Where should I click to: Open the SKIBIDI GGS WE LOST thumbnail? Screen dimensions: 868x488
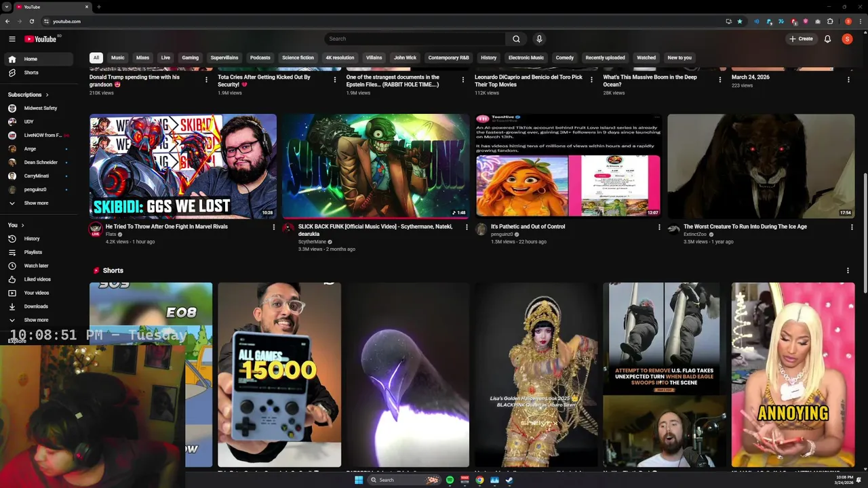tap(183, 166)
